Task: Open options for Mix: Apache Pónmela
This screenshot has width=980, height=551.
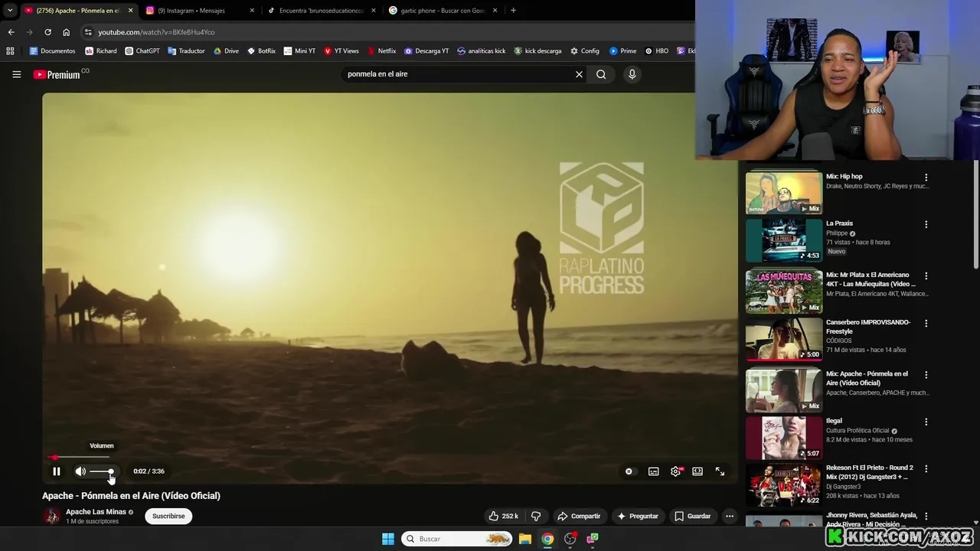Action: point(926,375)
